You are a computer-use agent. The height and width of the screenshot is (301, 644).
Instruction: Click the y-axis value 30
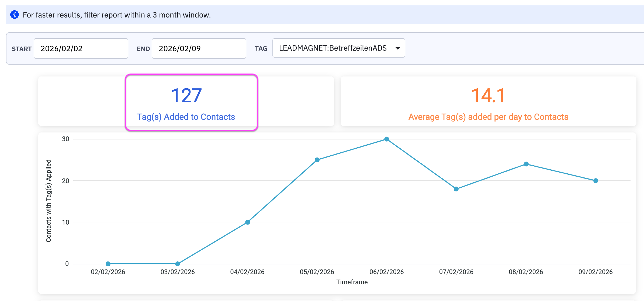point(65,139)
